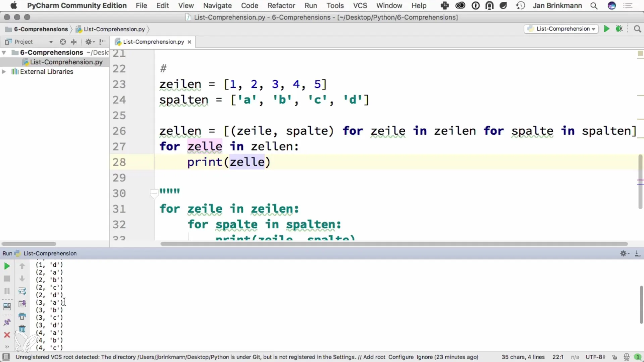The image size is (644, 362).
Task: Toggle tool window bars at bottom-left
Action: coord(6,357)
